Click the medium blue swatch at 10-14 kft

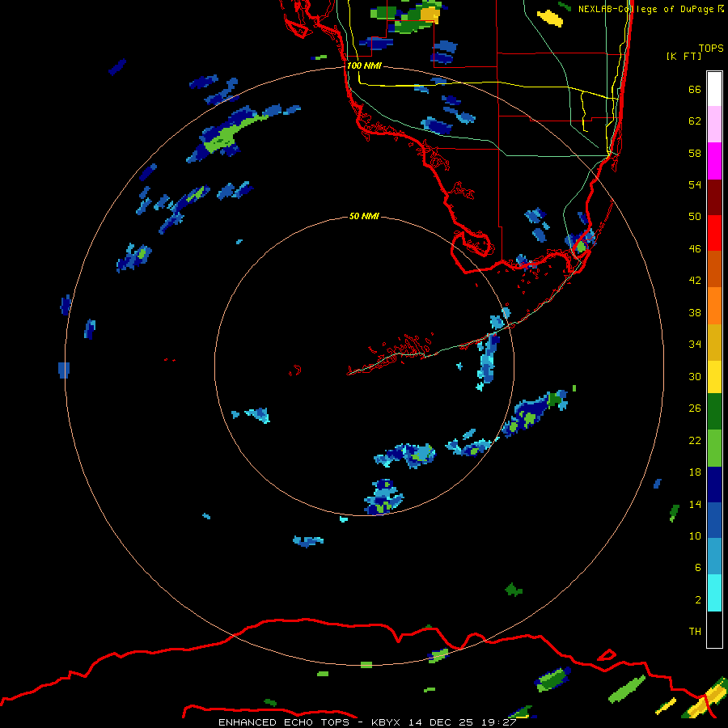[x=714, y=520]
